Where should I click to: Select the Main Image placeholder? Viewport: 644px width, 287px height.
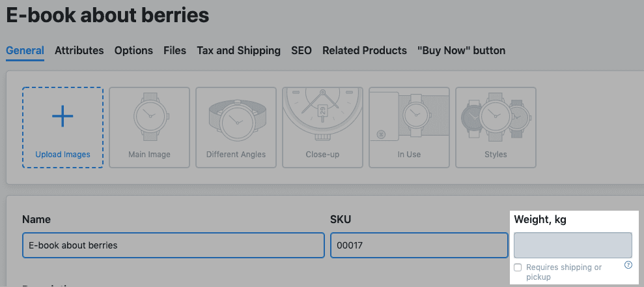click(x=150, y=127)
